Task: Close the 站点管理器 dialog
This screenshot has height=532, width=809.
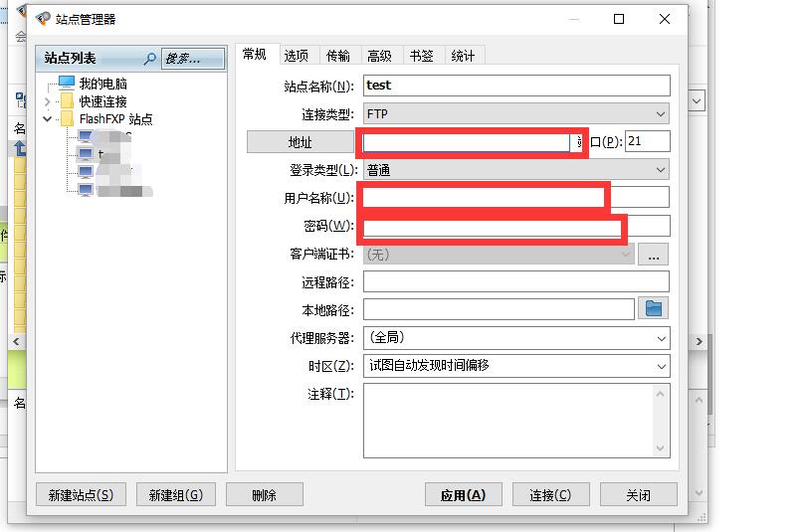Action: (x=665, y=19)
